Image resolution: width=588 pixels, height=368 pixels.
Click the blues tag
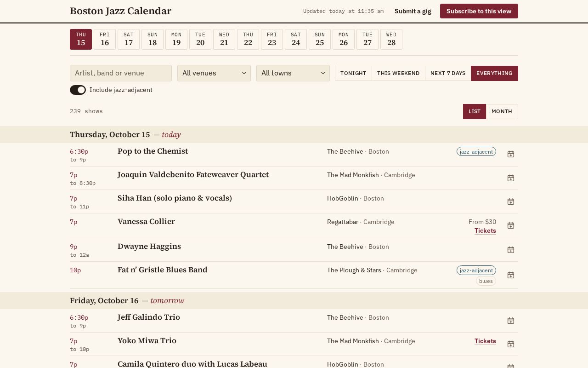486,281
